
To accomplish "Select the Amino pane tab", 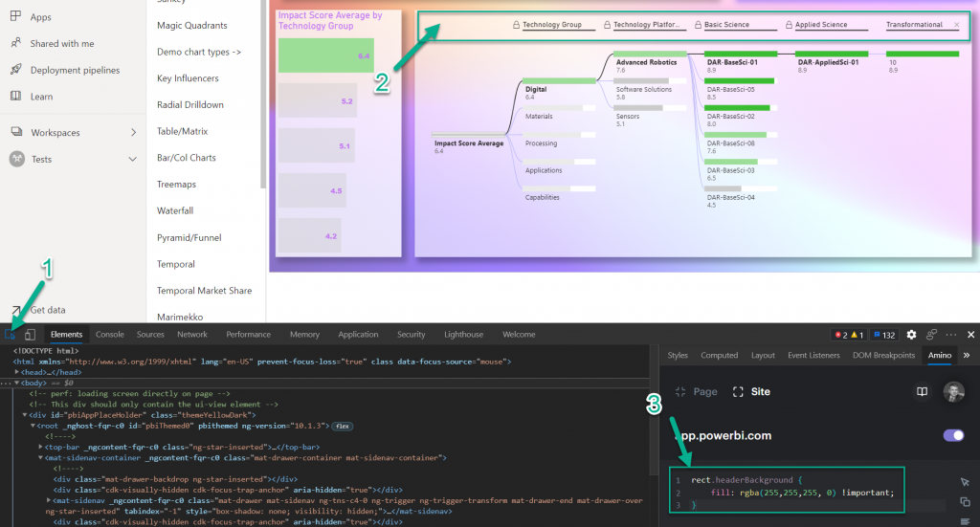I will pyautogui.click(x=940, y=355).
